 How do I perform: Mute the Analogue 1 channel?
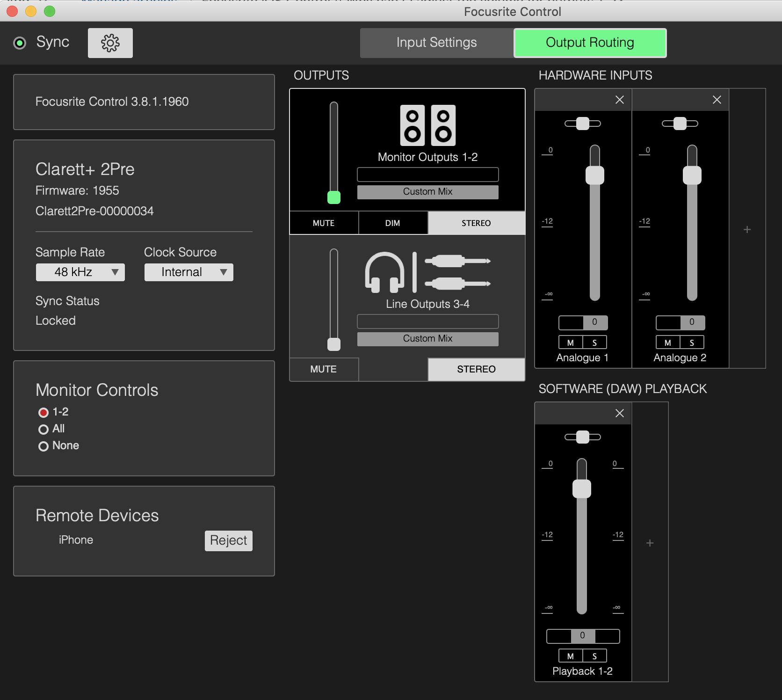pos(571,342)
